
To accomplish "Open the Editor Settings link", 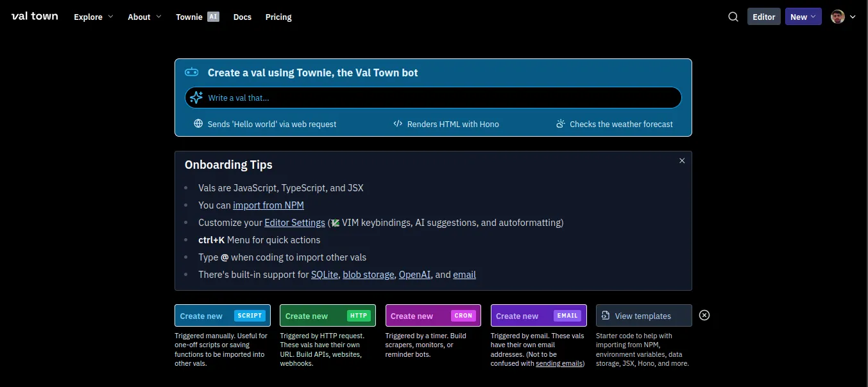I will [294, 223].
